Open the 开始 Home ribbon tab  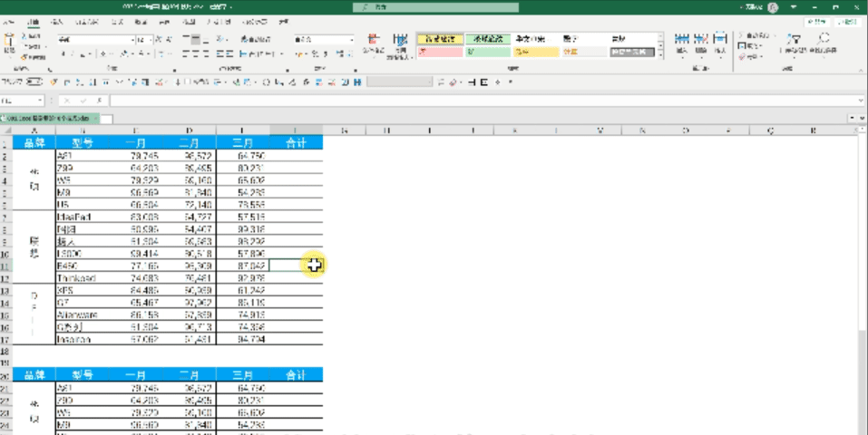click(x=34, y=22)
